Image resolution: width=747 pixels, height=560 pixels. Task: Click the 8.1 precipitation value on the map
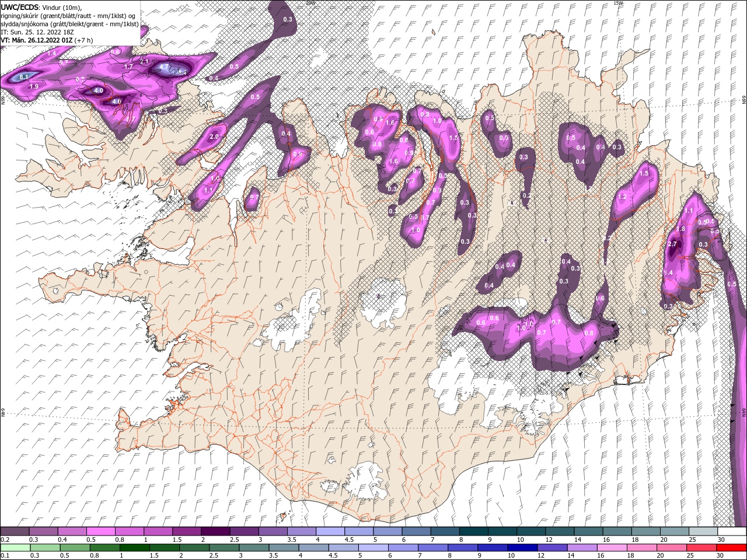coord(24,77)
